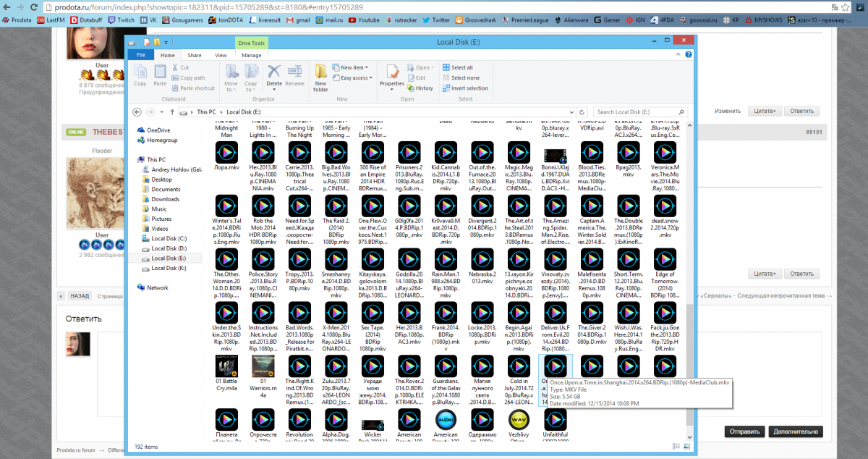Switch to the Manage ribbon tab

pyautogui.click(x=252, y=55)
